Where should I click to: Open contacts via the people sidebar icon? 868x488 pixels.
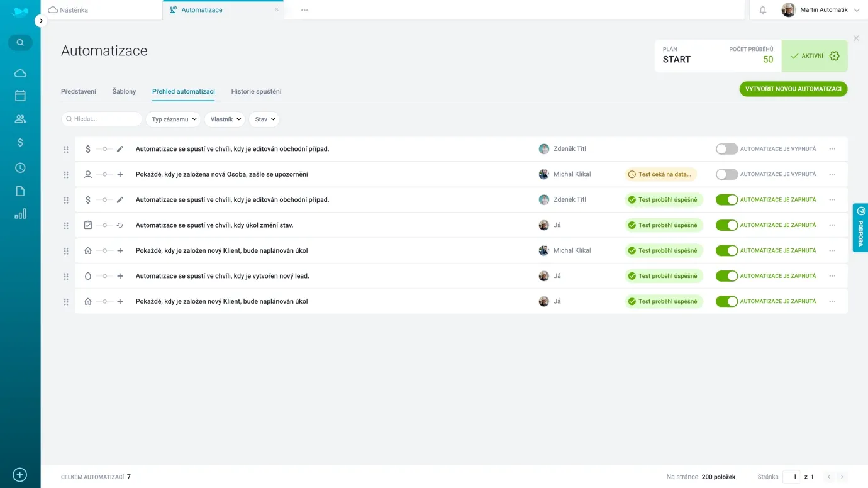[20, 119]
